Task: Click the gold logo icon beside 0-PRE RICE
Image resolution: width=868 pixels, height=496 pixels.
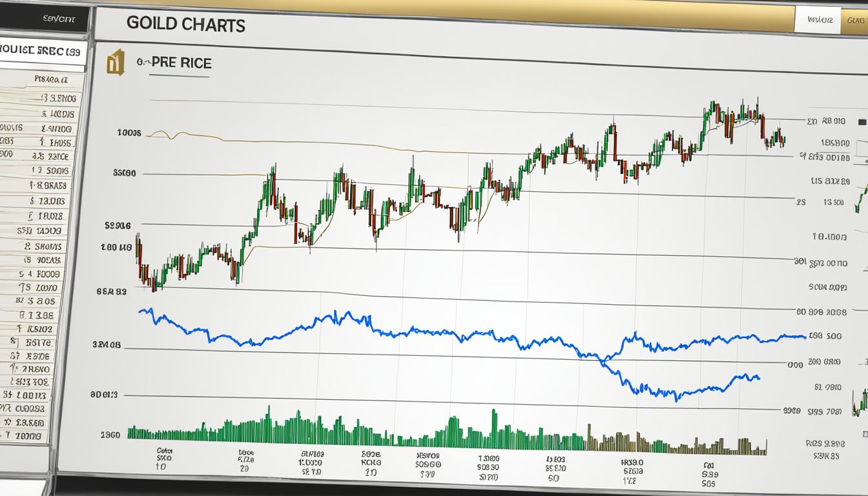Action: click(x=115, y=64)
